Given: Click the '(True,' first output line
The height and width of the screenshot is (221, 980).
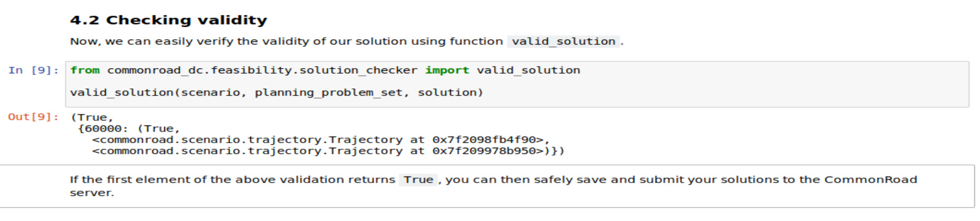Looking at the screenshot, I should tap(92, 117).
